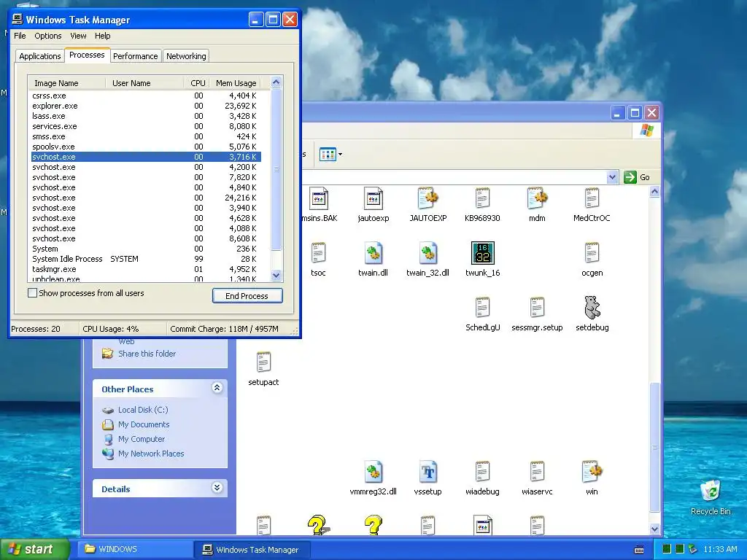
Task: Select the tsoc file icon
Action: click(x=318, y=253)
